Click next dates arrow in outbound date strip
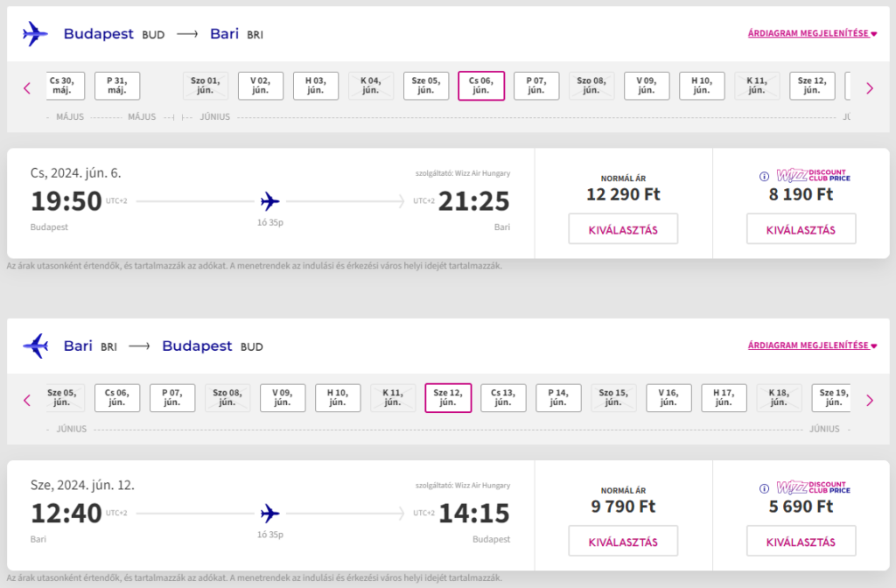The height and width of the screenshot is (588, 896). (869, 87)
